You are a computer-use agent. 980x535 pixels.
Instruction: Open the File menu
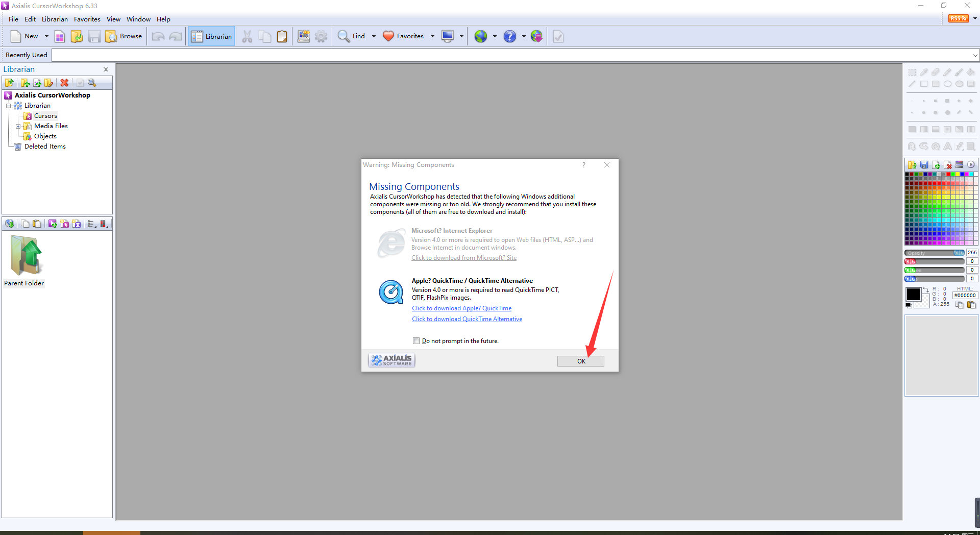13,19
